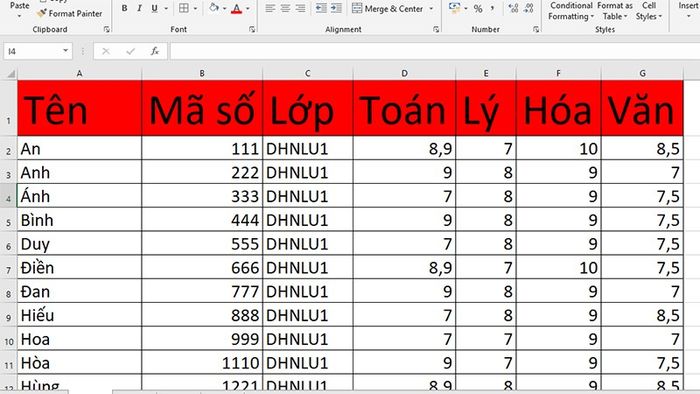Open the Insert Function fx button
Image resolution: width=700 pixels, height=394 pixels.
[155, 51]
